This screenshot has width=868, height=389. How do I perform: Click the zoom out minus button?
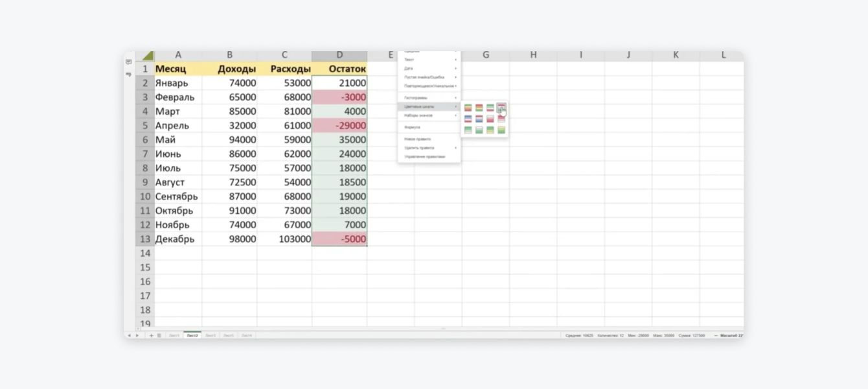tap(715, 336)
